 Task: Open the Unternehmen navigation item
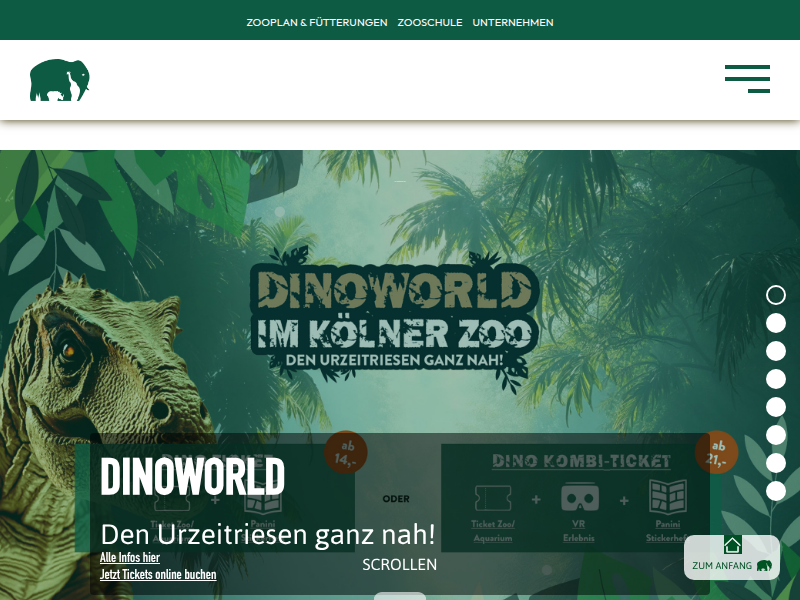(x=513, y=22)
